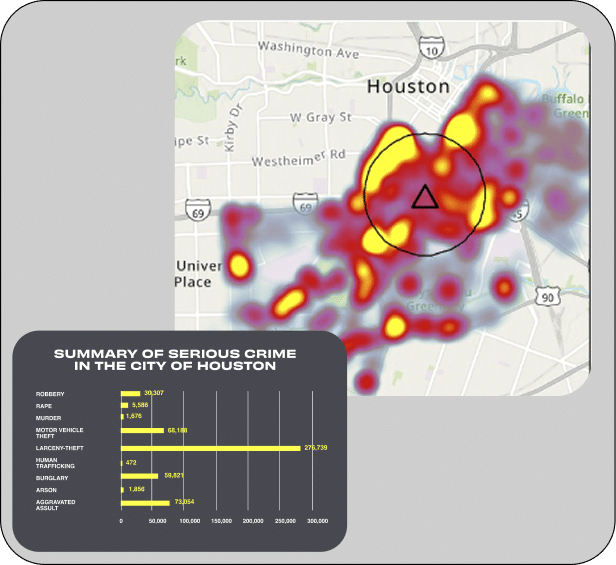Click the Kirby Dr street label
Screen dimensions: 616x565
(236, 125)
